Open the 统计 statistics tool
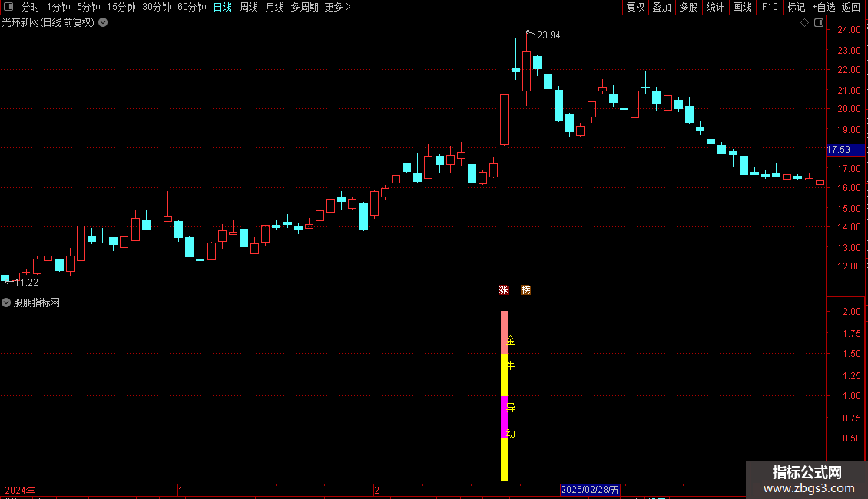Image resolution: width=868 pixels, height=499 pixels. click(x=715, y=7)
